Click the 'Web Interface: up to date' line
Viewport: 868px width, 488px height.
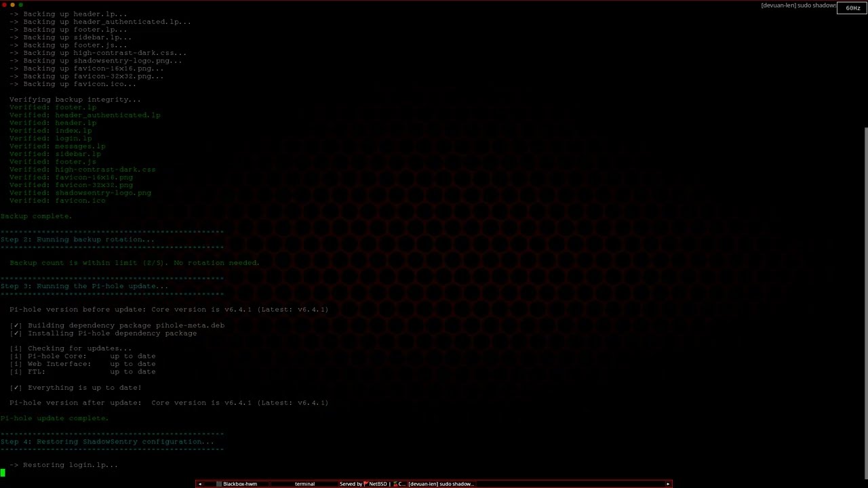coord(82,364)
